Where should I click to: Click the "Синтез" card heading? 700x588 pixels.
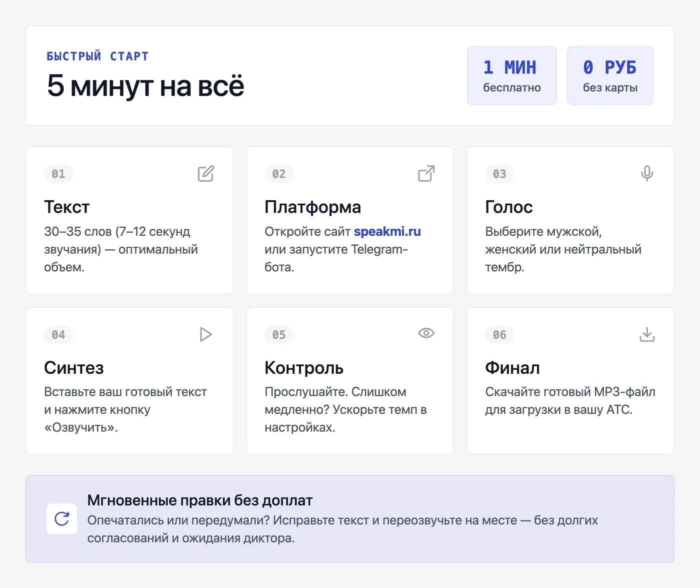pos(74,368)
